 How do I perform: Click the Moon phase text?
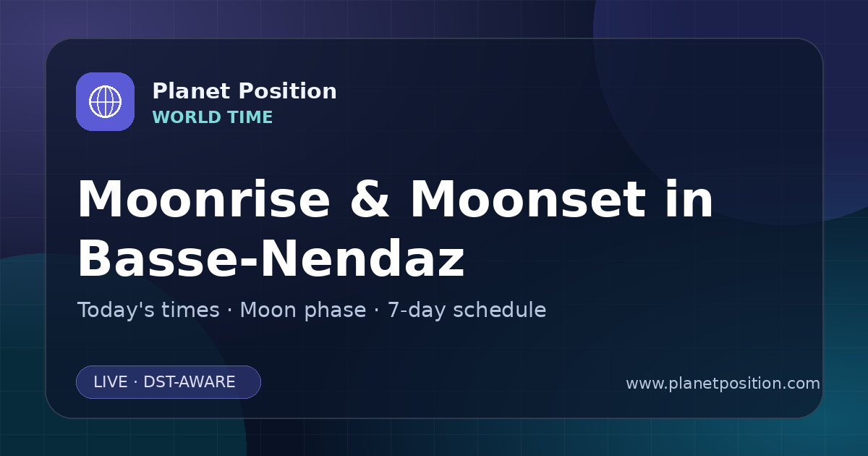pos(303,311)
